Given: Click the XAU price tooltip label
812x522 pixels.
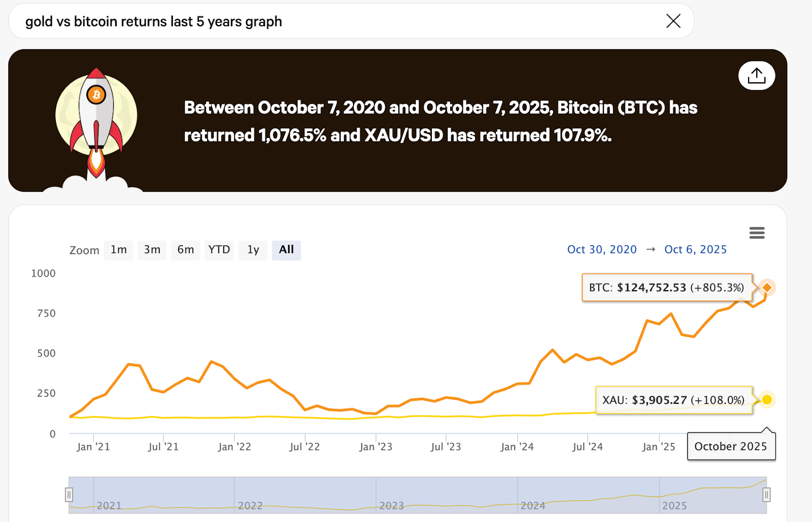Looking at the screenshot, I should (673, 400).
